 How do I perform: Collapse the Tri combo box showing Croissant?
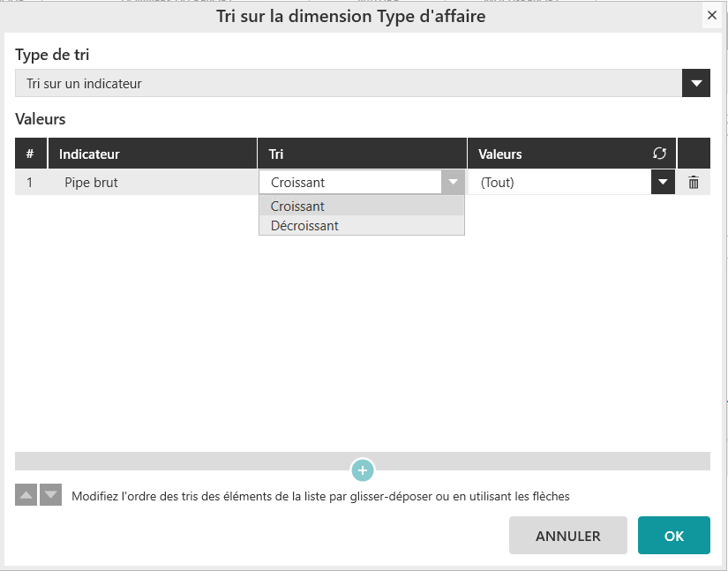pos(453,183)
